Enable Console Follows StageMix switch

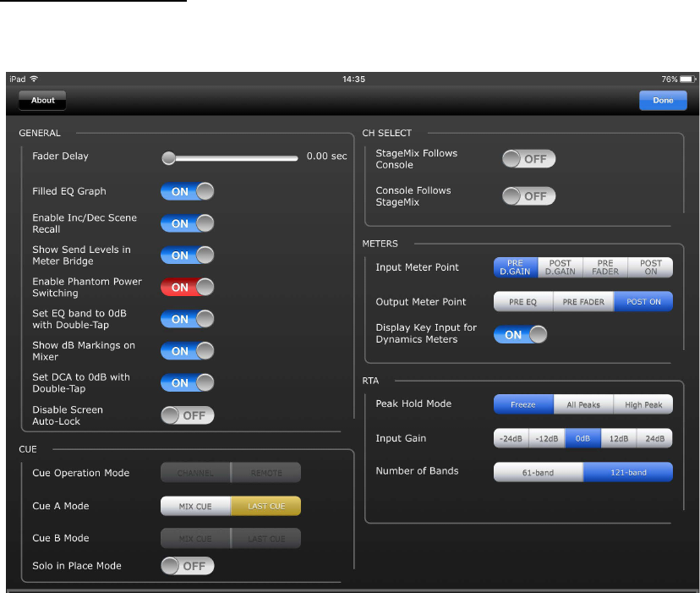pos(528,196)
